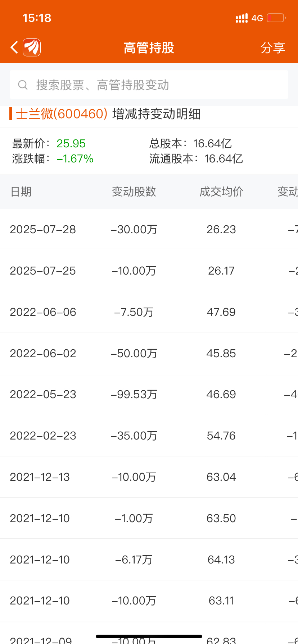Tap the latest price value 25.95

(71, 143)
